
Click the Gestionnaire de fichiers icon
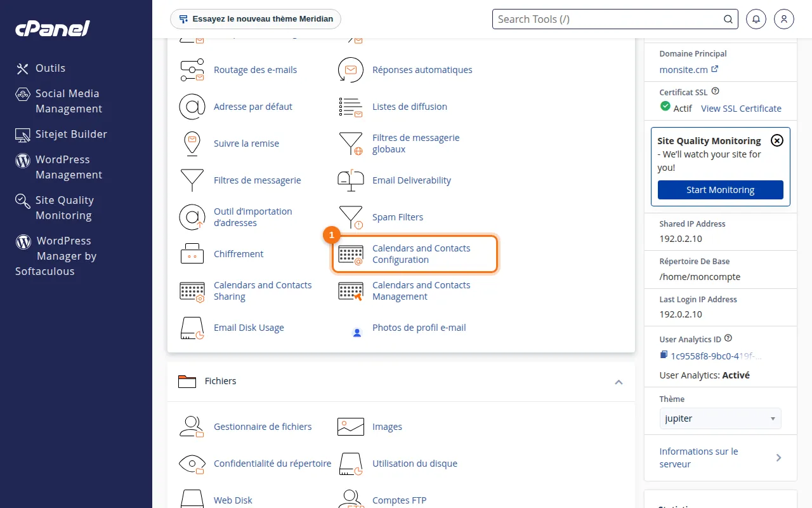pos(192,427)
